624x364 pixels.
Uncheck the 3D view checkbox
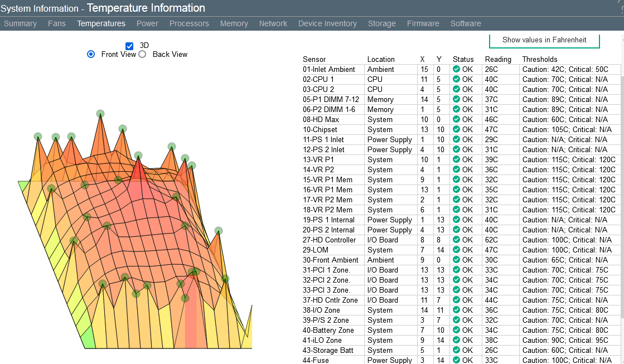pos(129,46)
